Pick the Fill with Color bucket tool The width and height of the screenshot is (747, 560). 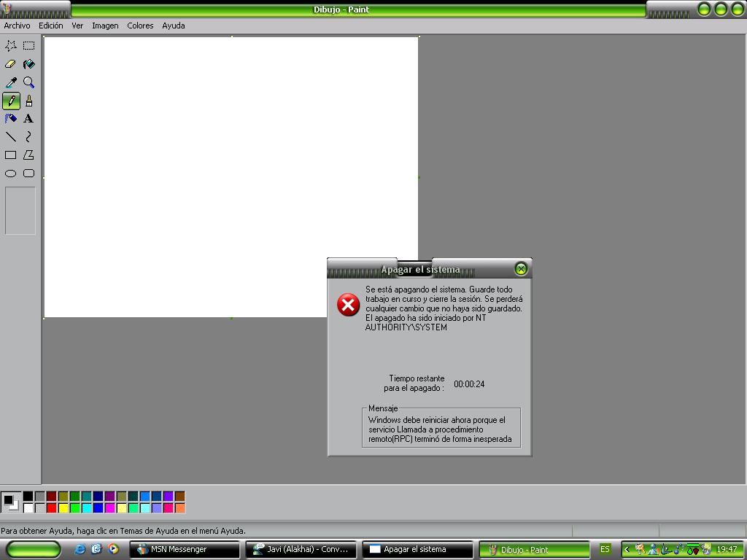click(29, 64)
